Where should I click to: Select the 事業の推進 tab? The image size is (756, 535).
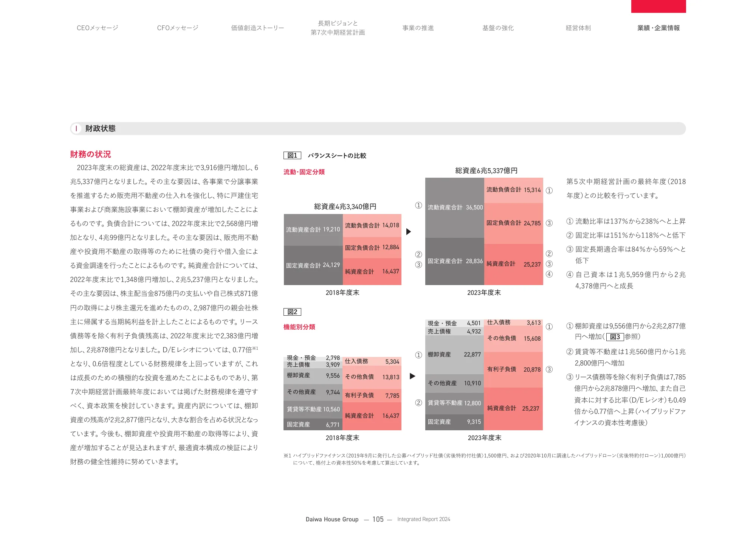418,28
